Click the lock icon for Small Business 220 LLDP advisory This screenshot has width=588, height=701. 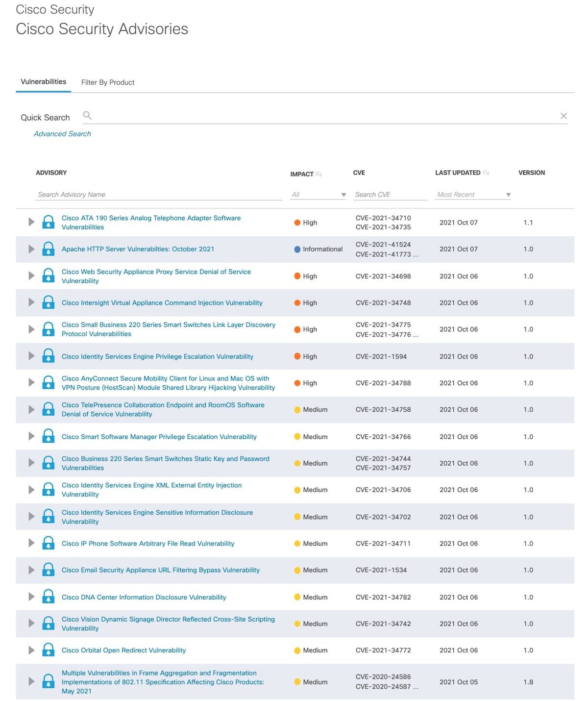tap(49, 329)
